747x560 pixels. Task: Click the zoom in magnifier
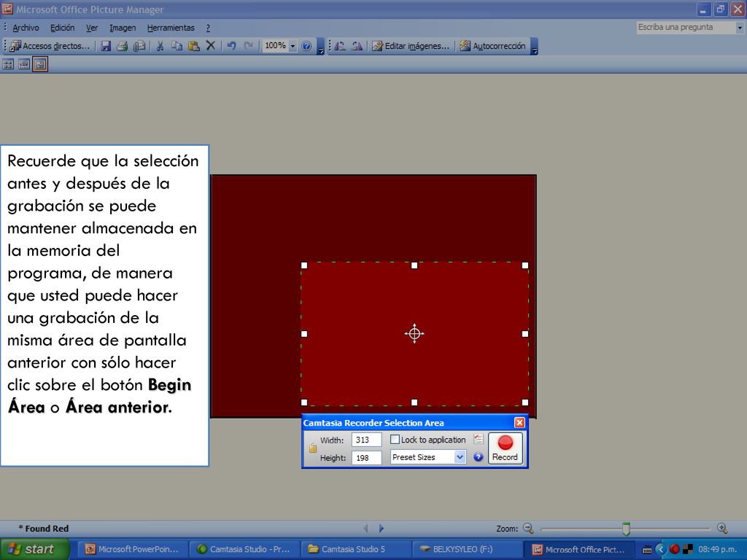tap(722, 528)
